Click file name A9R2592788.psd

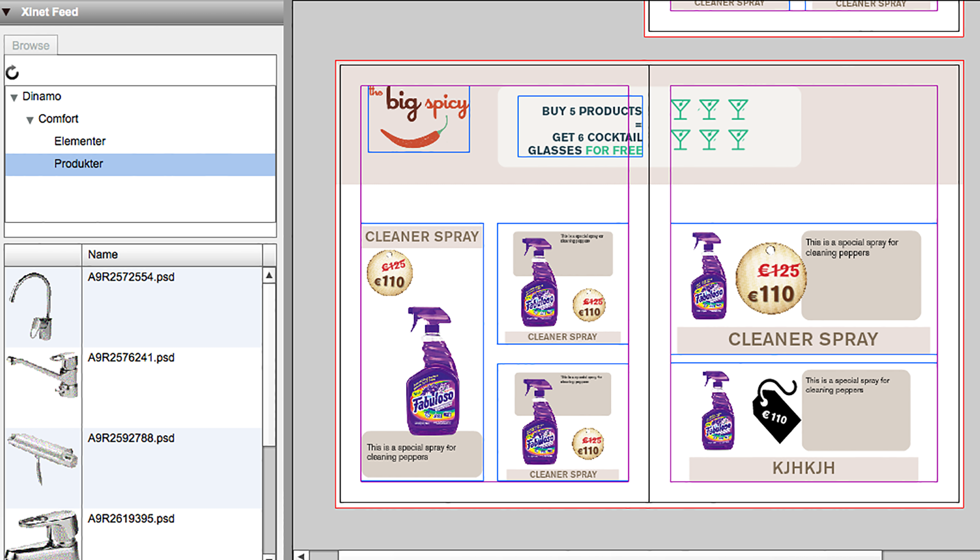click(x=131, y=438)
